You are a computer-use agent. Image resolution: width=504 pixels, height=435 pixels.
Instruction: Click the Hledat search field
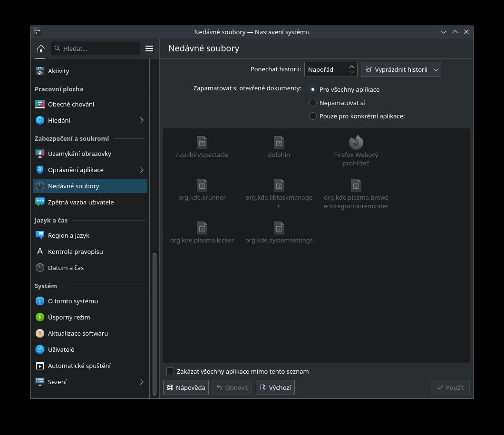coord(95,48)
